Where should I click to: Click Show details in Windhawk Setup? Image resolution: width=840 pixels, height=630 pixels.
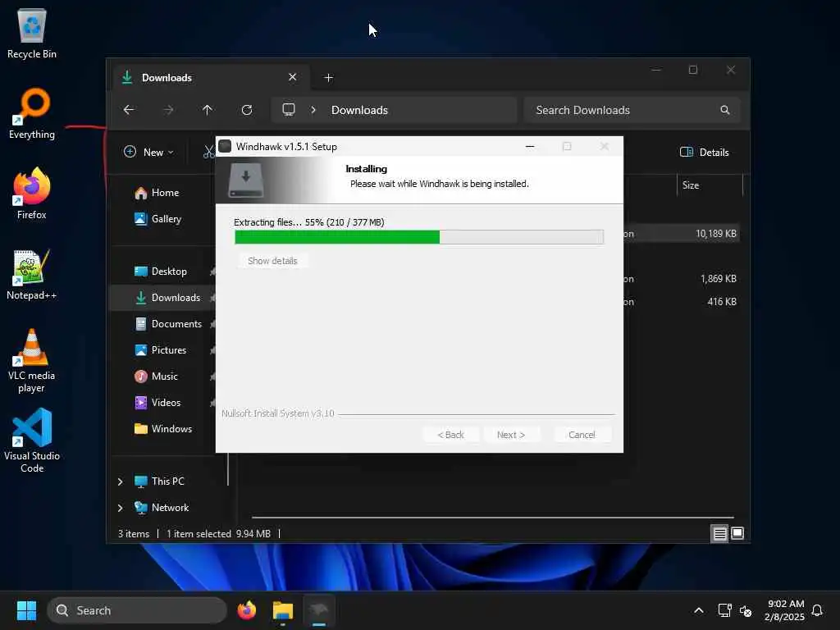click(272, 261)
